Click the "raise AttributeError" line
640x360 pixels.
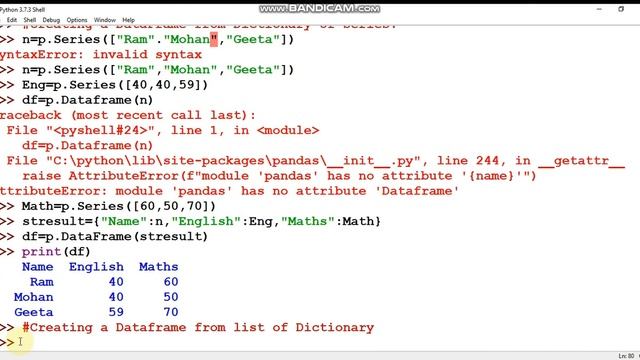tap(279, 176)
